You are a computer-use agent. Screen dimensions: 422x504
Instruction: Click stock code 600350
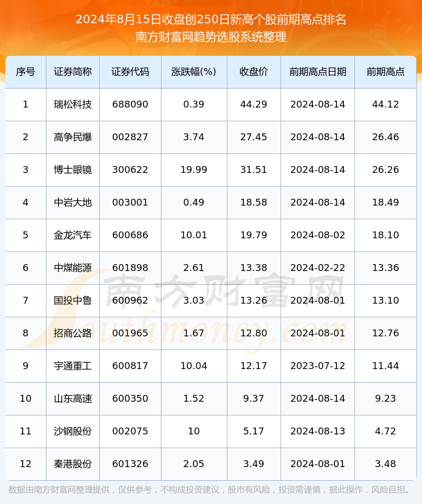(130, 399)
